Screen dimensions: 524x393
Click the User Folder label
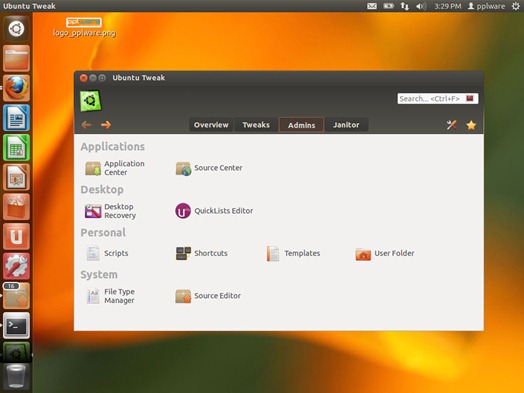394,253
